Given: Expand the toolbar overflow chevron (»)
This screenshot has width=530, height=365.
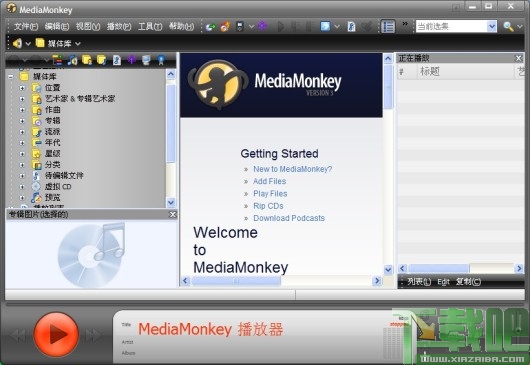Looking at the screenshot, I should [x=405, y=24].
